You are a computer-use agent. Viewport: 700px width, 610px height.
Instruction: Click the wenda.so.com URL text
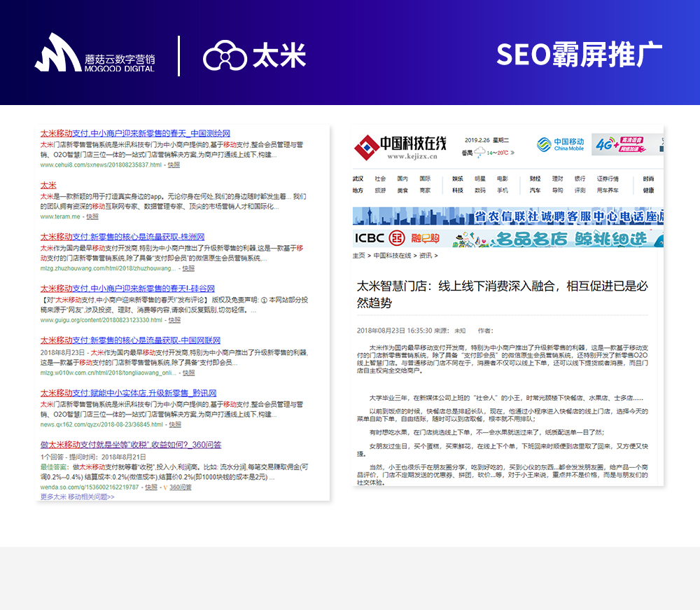pyautogui.click(x=90, y=487)
